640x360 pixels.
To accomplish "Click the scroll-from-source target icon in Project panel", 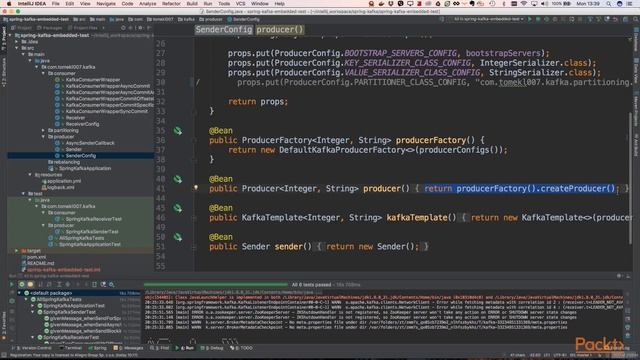I will pos(123,28).
